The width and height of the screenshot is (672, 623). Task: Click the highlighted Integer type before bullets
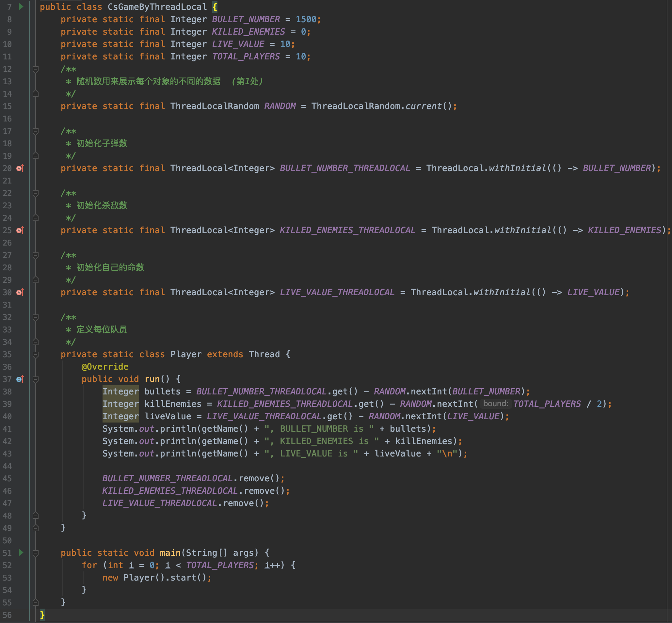click(120, 391)
